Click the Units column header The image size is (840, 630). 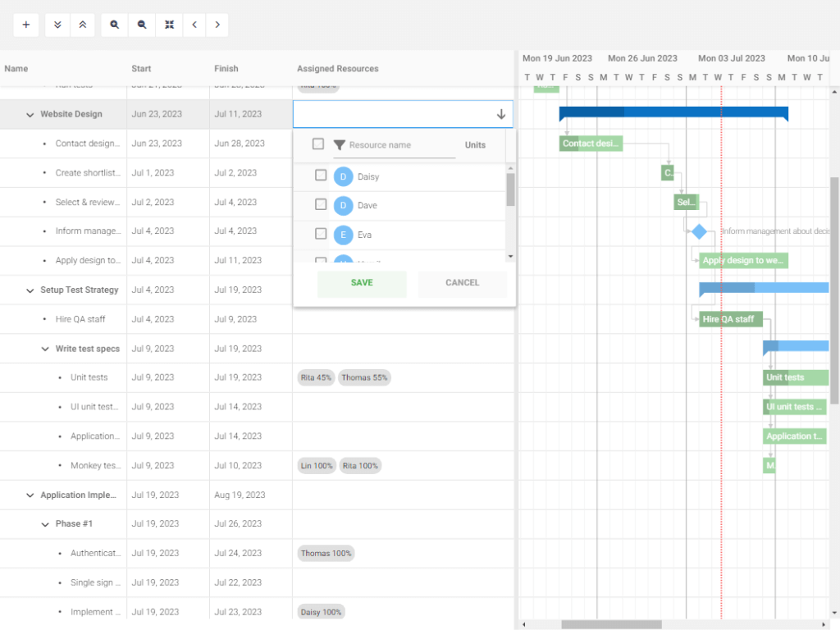pos(475,145)
